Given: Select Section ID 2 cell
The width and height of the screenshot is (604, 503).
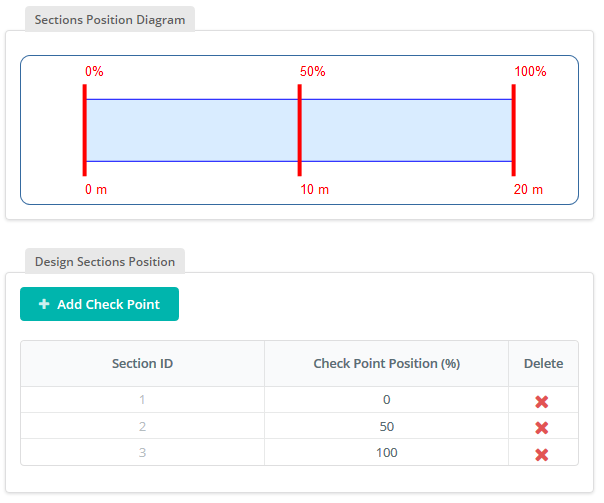Looking at the screenshot, I should pos(142,426).
